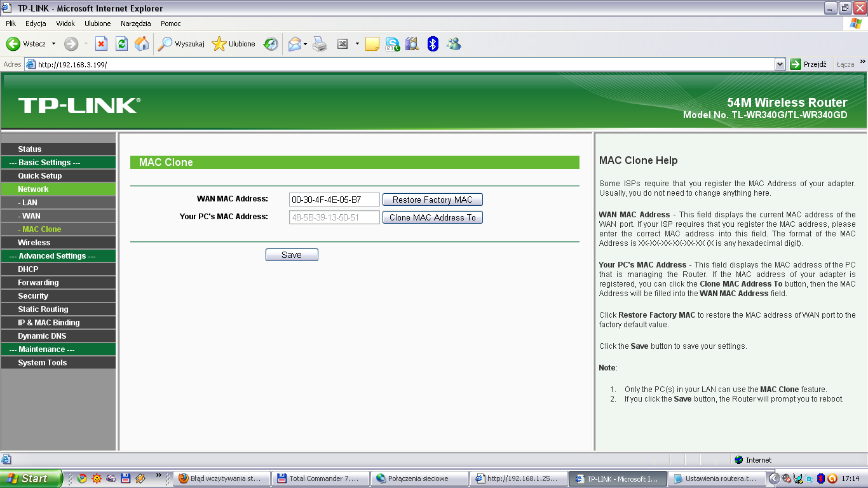Open the LAN settings submenu item
868x488 pixels.
pos(58,203)
